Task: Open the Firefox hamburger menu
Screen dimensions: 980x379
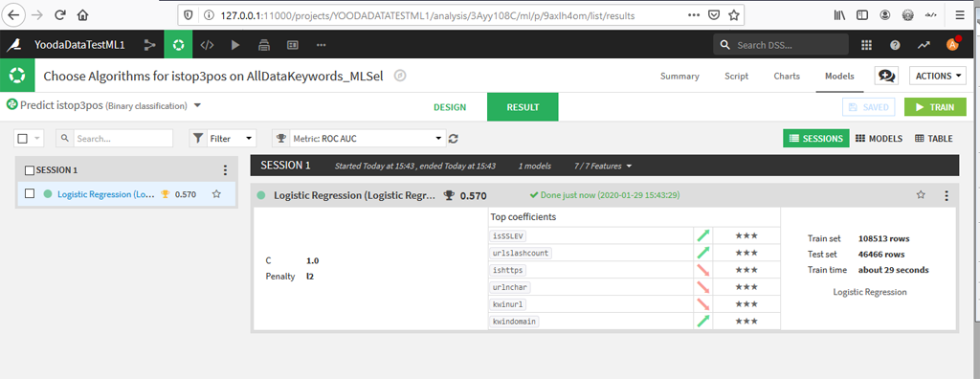Action: click(959, 15)
